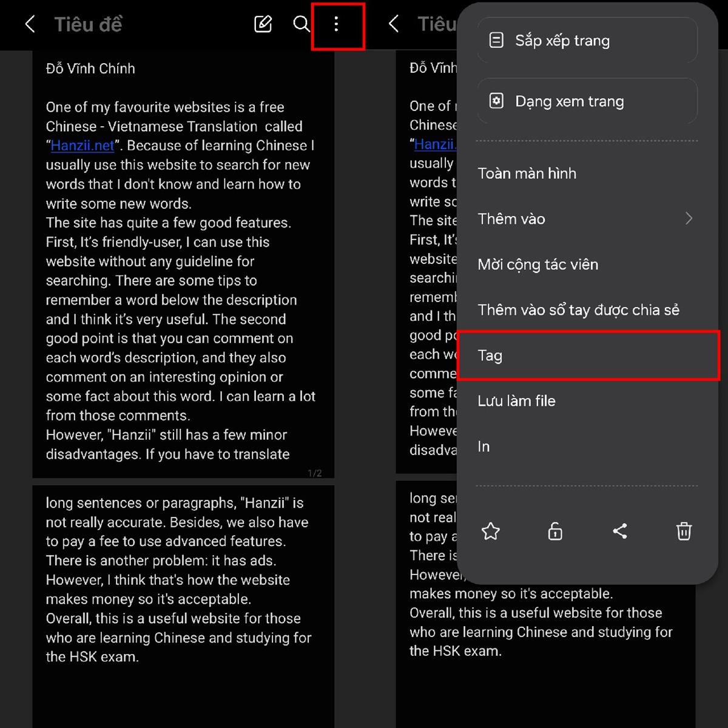Image resolution: width=728 pixels, height=728 pixels.
Task: Select Toàn màn hình menu item
Action: pos(587,174)
